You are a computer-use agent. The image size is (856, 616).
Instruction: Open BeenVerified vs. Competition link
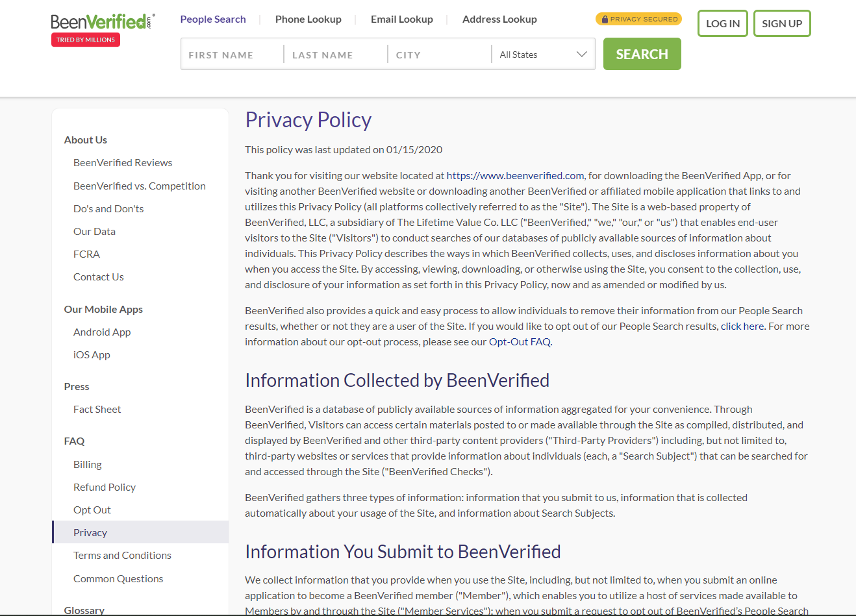140,186
